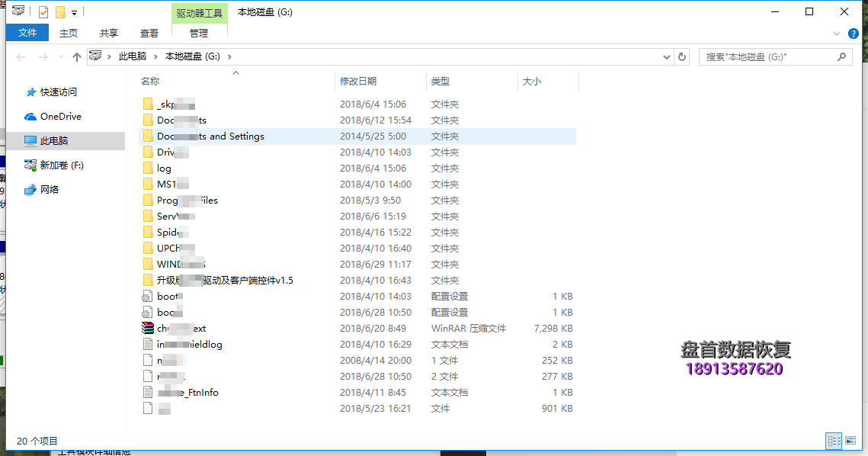Open the 文件 menu
This screenshot has width=868, height=456.
[x=27, y=33]
